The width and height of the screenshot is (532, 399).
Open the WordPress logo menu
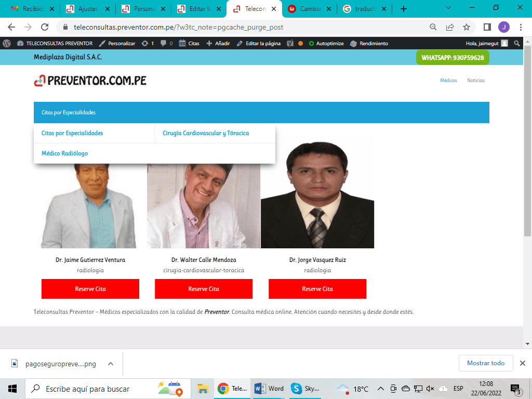tap(7, 44)
